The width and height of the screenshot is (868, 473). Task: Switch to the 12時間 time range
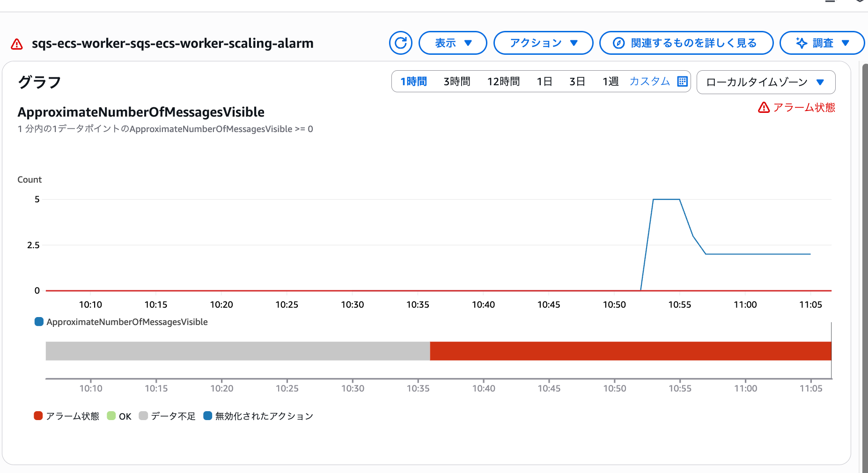click(x=503, y=81)
